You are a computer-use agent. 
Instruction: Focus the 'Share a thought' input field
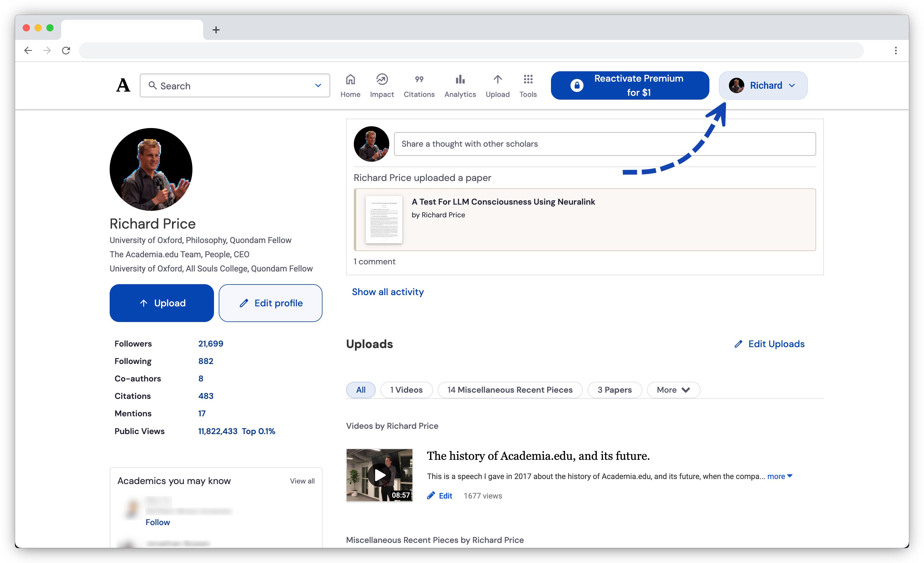click(604, 144)
